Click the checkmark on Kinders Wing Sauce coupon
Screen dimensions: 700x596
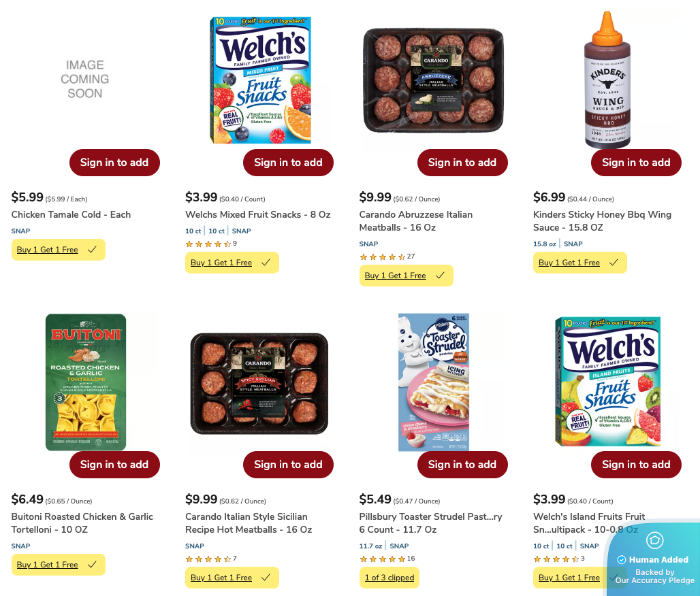coord(614,262)
